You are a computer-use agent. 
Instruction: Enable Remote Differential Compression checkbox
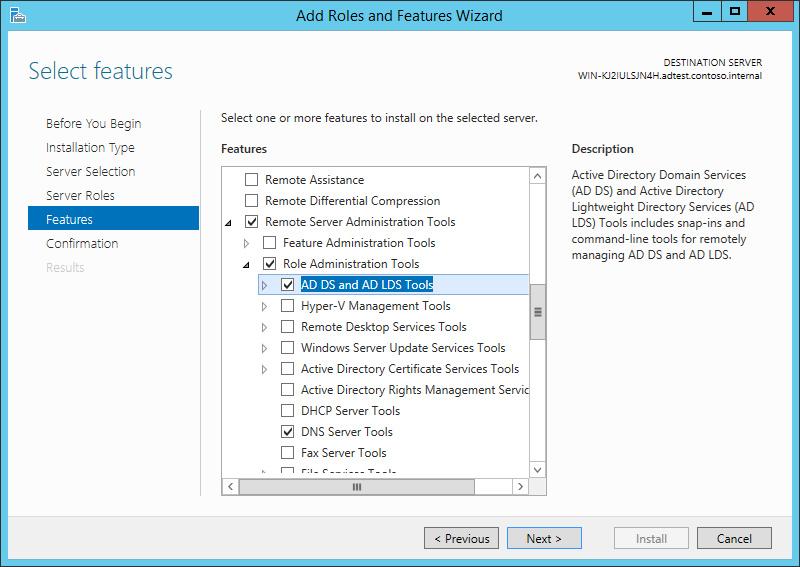pos(252,201)
